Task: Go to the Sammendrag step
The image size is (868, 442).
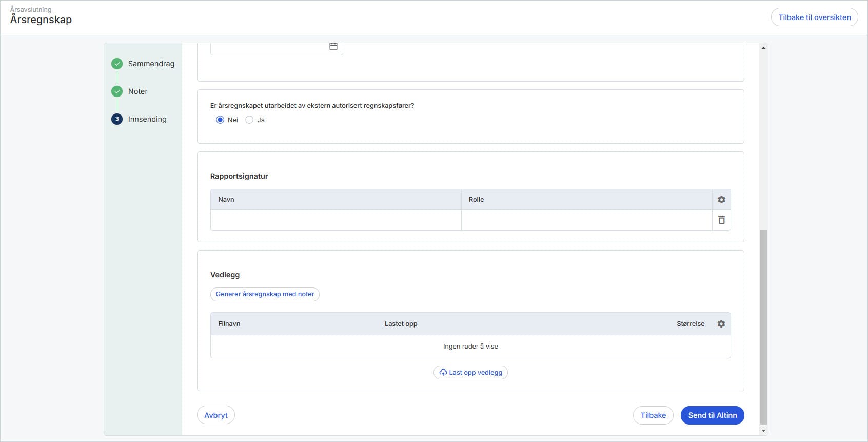Action: (151, 64)
